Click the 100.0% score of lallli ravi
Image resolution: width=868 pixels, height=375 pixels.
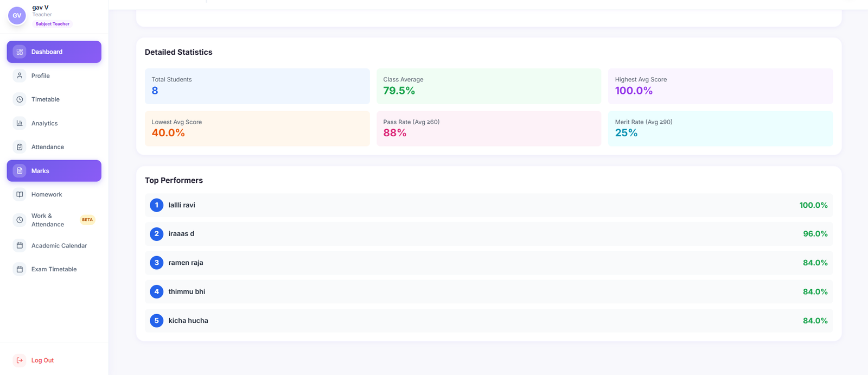(x=813, y=205)
